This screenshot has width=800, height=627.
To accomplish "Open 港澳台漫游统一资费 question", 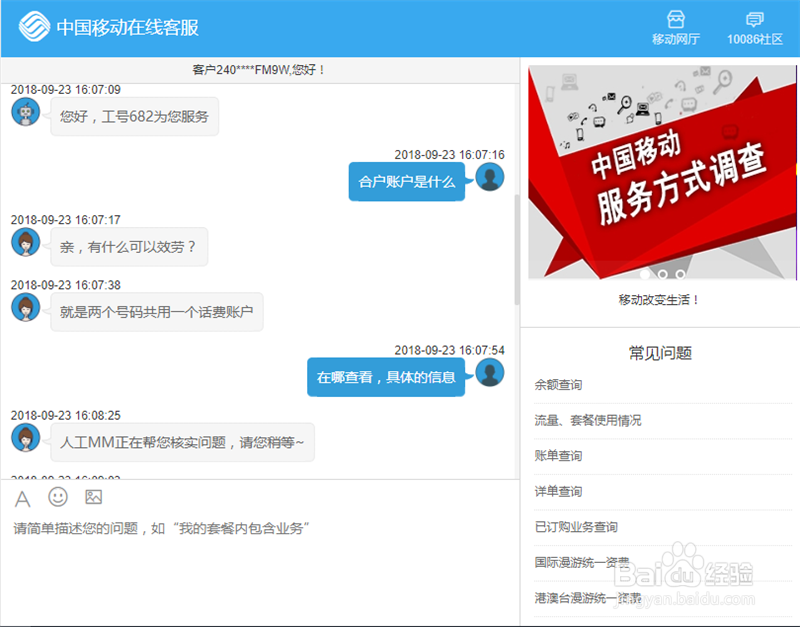I will point(588,598).
